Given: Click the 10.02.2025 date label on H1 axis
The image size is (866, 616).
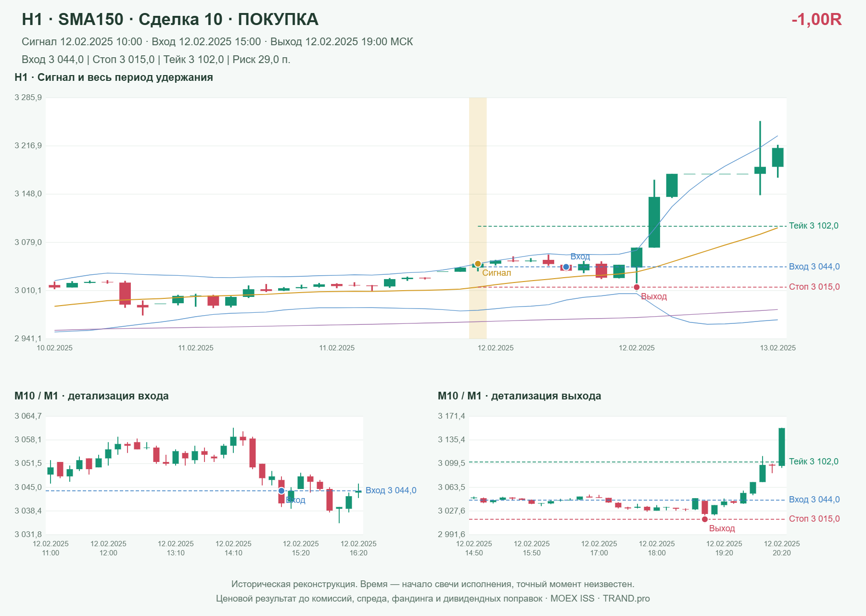Looking at the screenshot, I should pos(55,348).
